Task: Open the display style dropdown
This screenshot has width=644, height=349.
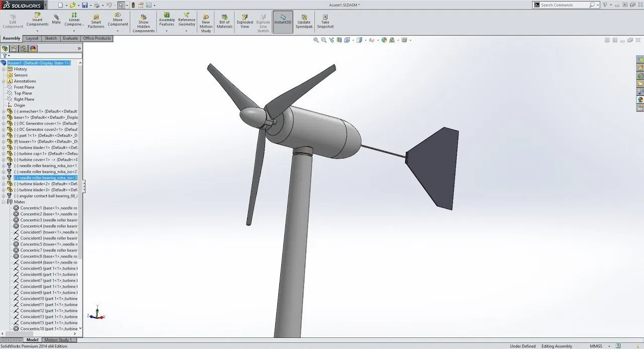Action: coord(366,40)
